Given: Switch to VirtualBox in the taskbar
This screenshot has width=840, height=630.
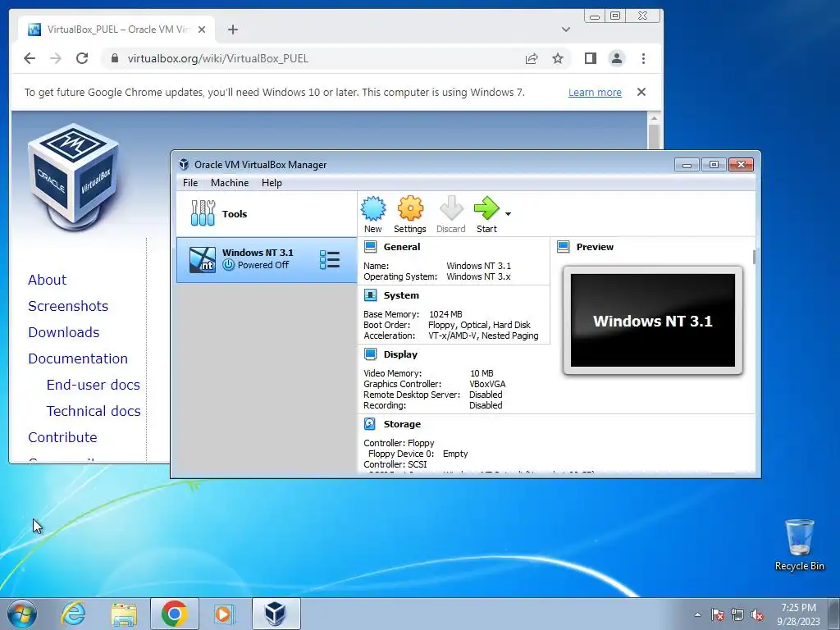Looking at the screenshot, I should [x=276, y=614].
